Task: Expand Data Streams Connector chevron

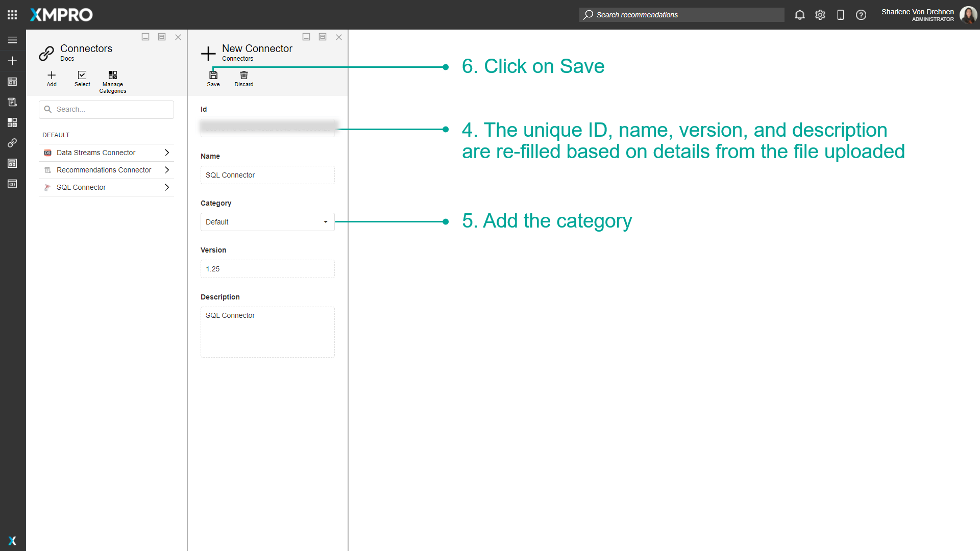Action: (166, 153)
